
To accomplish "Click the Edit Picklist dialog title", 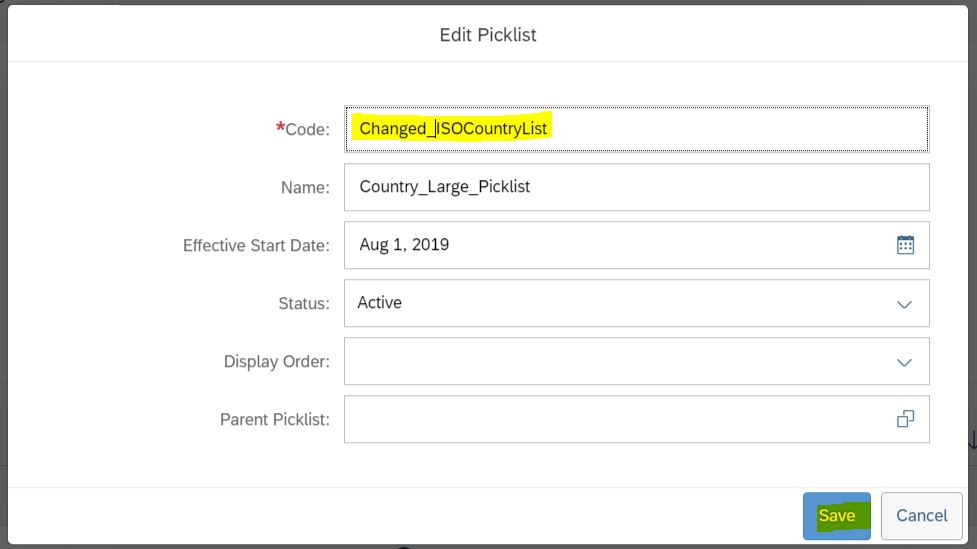I will [x=488, y=35].
